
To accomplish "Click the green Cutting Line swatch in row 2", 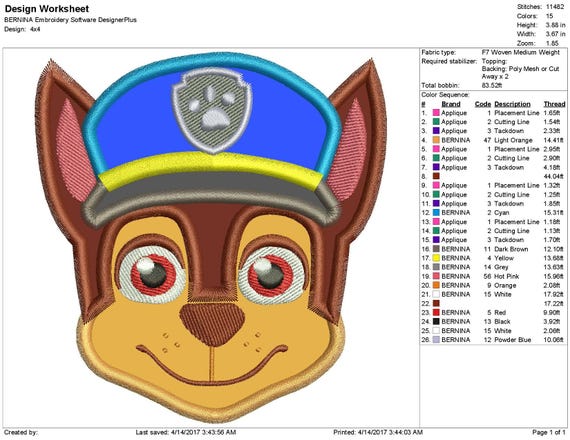I will [x=436, y=122].
